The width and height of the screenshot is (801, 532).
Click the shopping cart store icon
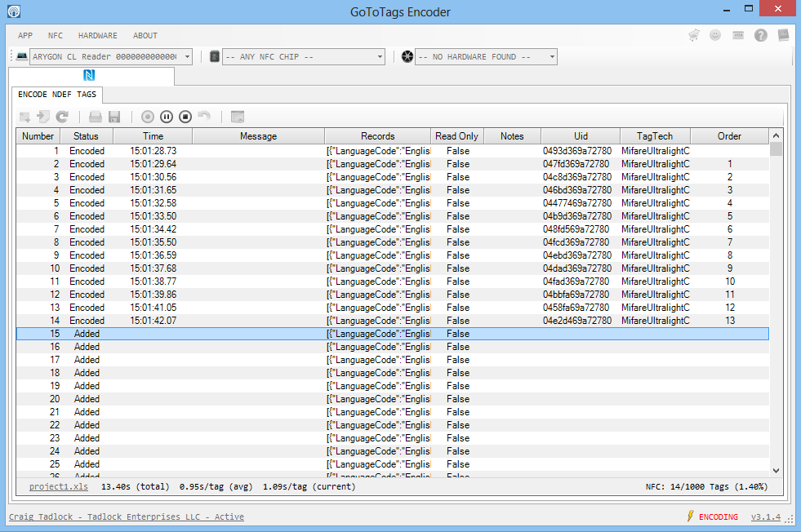[694, 35]
